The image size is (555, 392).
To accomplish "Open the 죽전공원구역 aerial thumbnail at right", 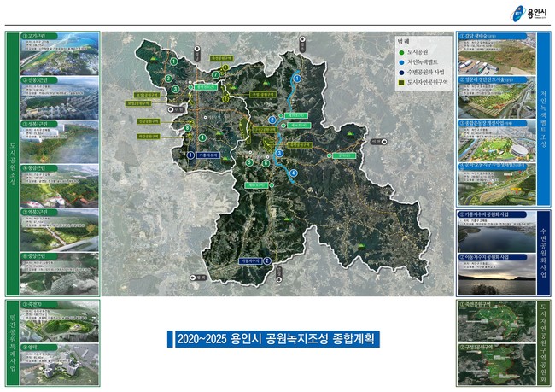I will coord(497,322).
